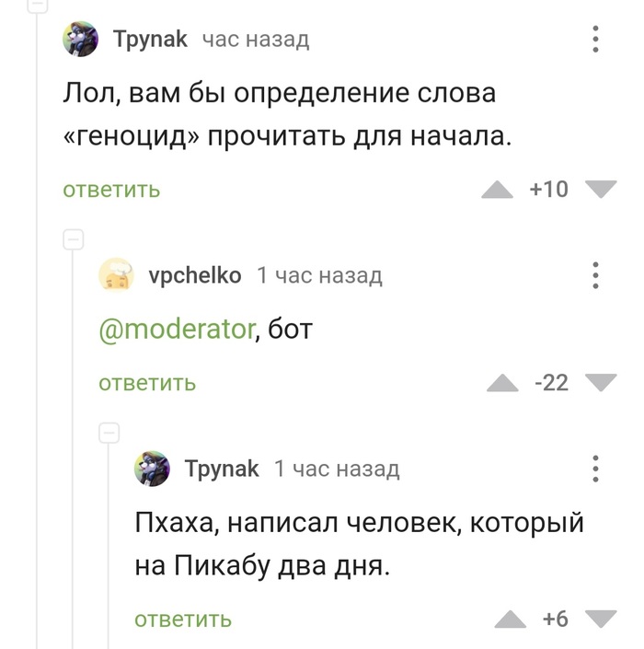The height and width of the screenshot is (649, 644).
Task: Upvote Tpynak's comment about genocide definition
Action: (498, 190)
